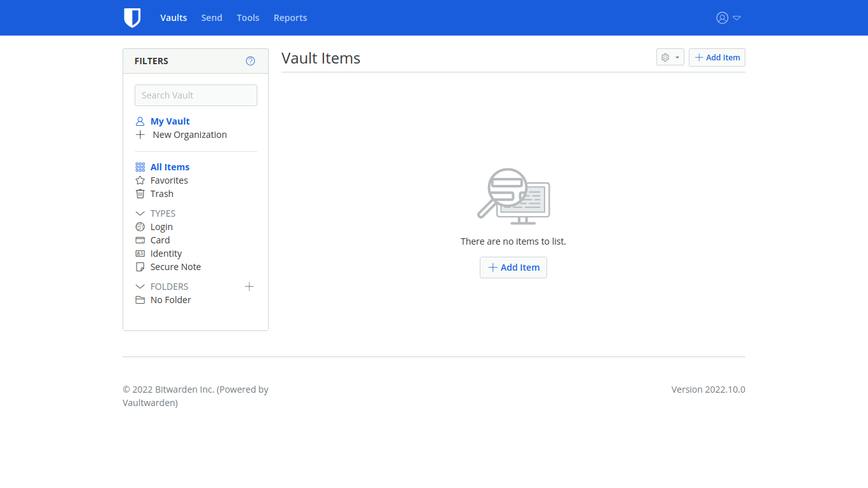
Task: Create a New Organization
Action: pos(189,135)
